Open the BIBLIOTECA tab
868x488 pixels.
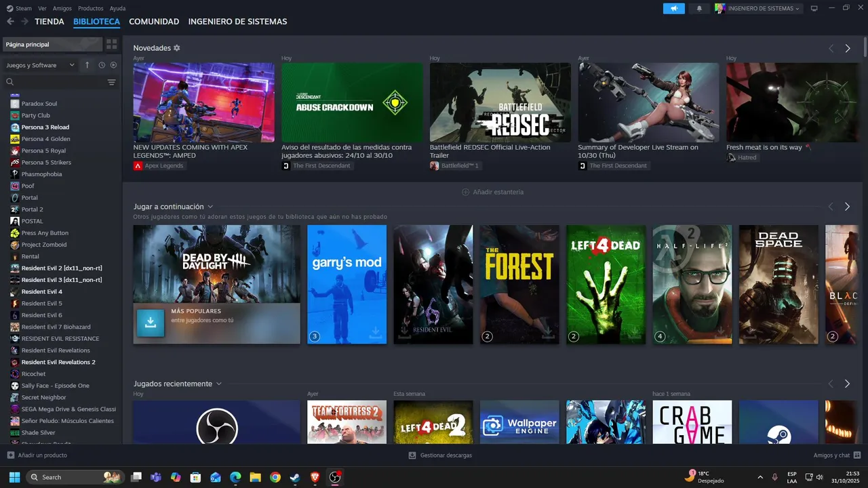(96, 22)
